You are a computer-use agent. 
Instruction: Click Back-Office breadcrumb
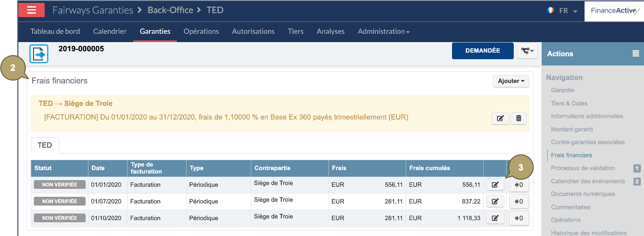170,10
